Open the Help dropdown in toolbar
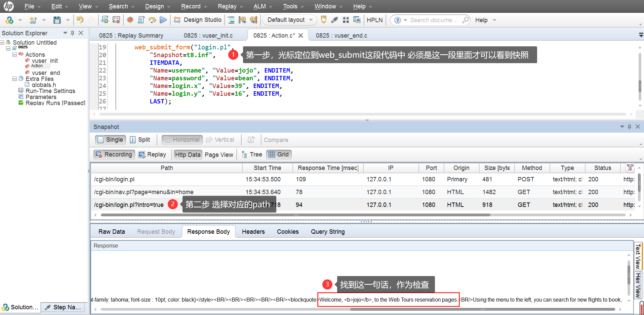 [x=485, y=20]
